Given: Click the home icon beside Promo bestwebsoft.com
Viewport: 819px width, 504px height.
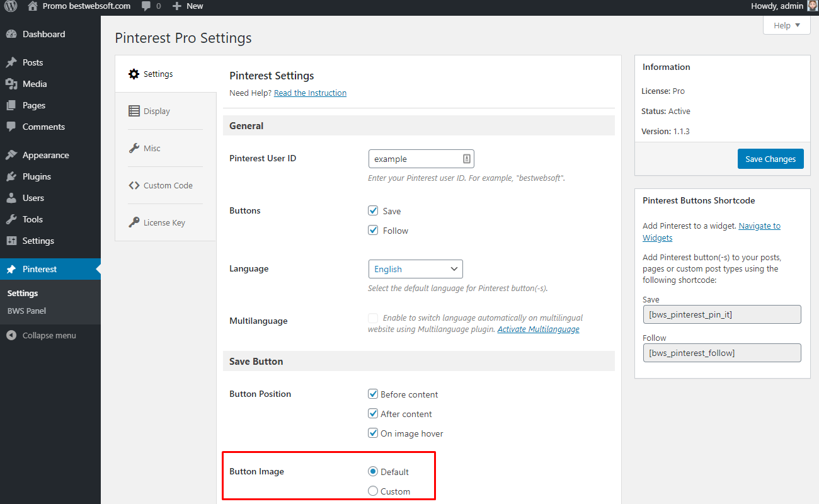Looking at the screenshot, I should click(x=33, y=6).
